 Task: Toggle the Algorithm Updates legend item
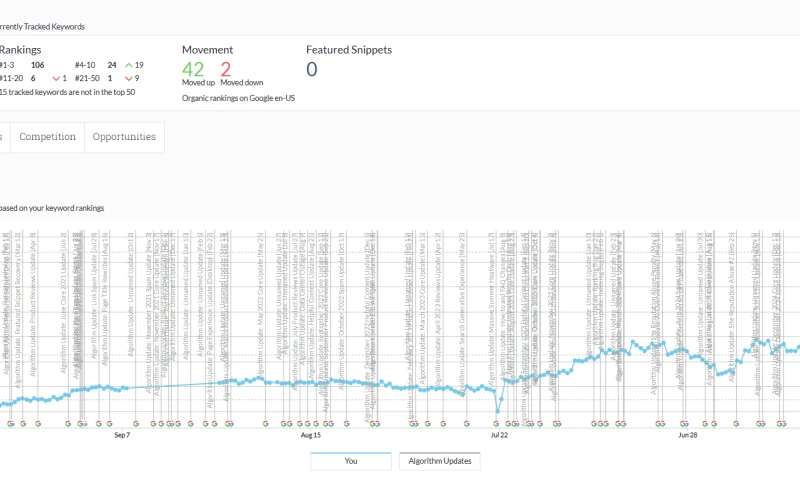pos(440,461)
